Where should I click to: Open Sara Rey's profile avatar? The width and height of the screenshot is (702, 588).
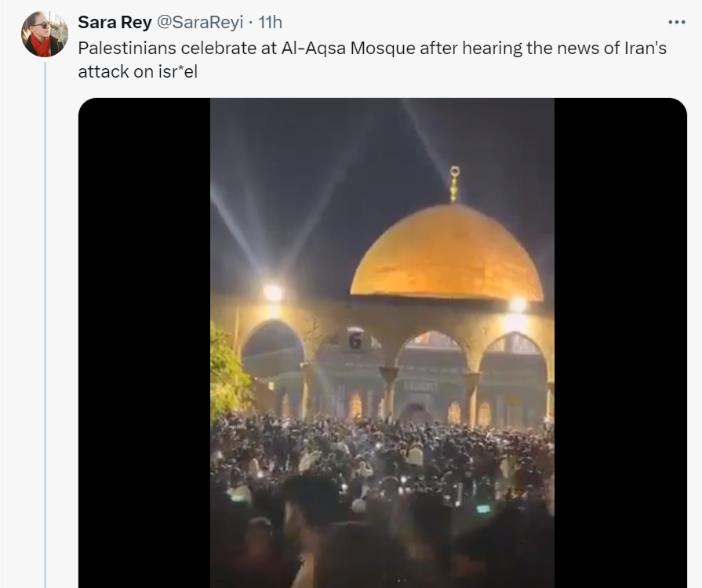click(45, 34)
